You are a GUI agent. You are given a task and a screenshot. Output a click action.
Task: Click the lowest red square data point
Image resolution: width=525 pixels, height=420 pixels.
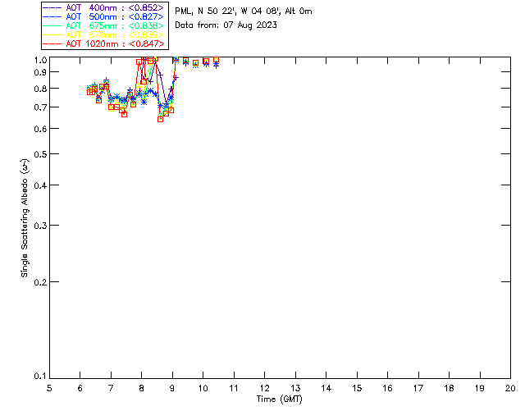point(161,119)
